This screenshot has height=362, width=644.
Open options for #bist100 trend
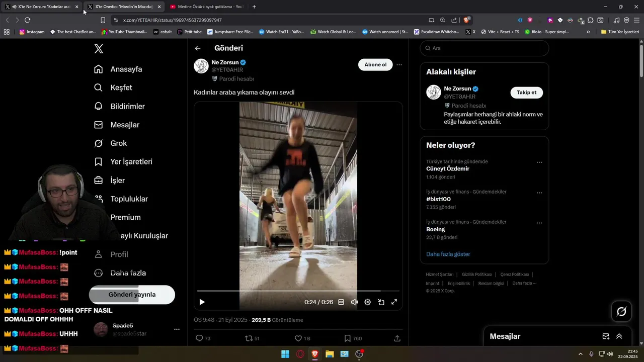(x=539, y=193)
